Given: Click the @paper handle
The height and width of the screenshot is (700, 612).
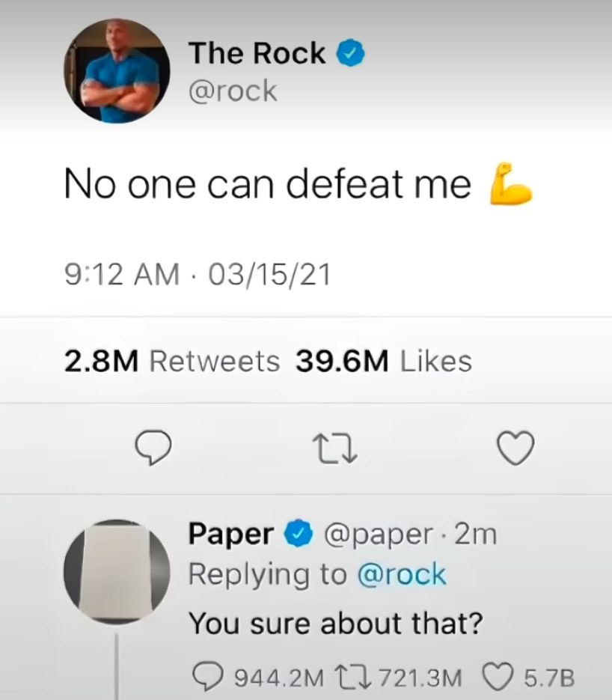Looking at the screenshot, I should [x=377, y=535].
